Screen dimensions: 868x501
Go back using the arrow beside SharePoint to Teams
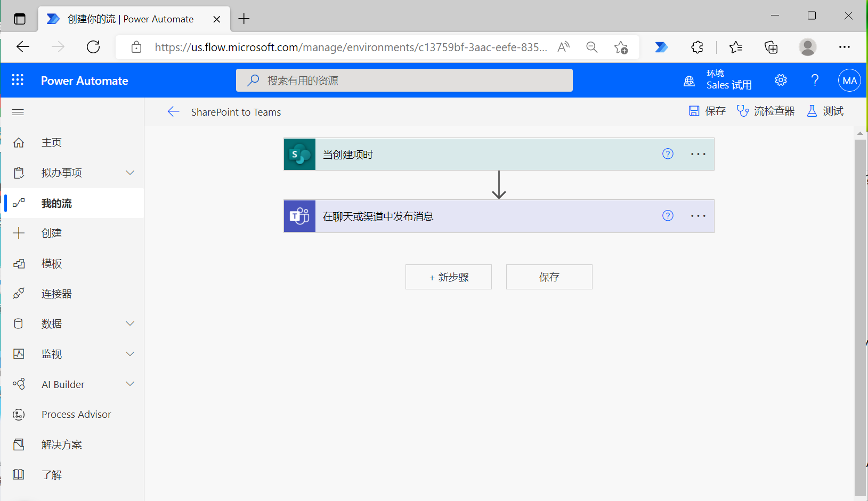pos(173,111)
